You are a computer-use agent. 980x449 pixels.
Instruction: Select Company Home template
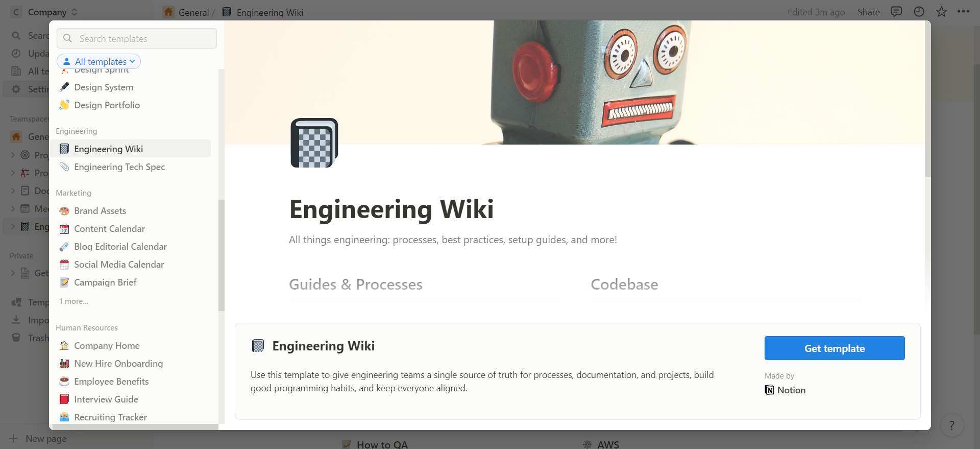pos(132,345)
